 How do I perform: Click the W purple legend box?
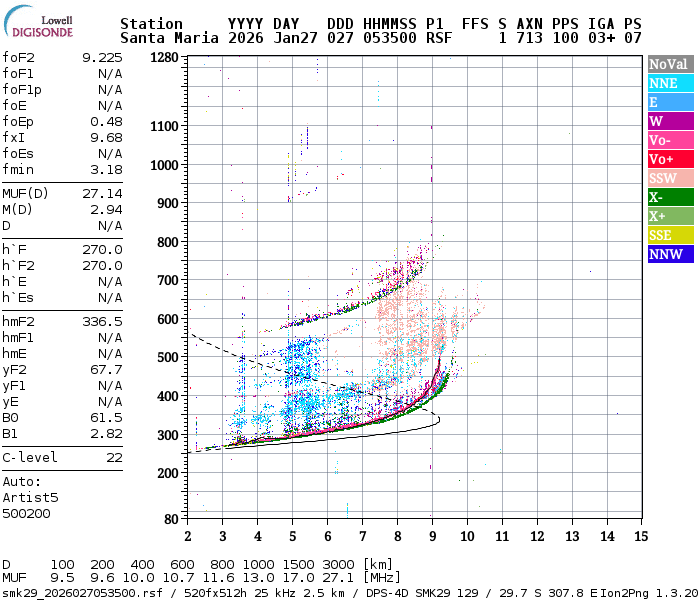coord(669,121)
